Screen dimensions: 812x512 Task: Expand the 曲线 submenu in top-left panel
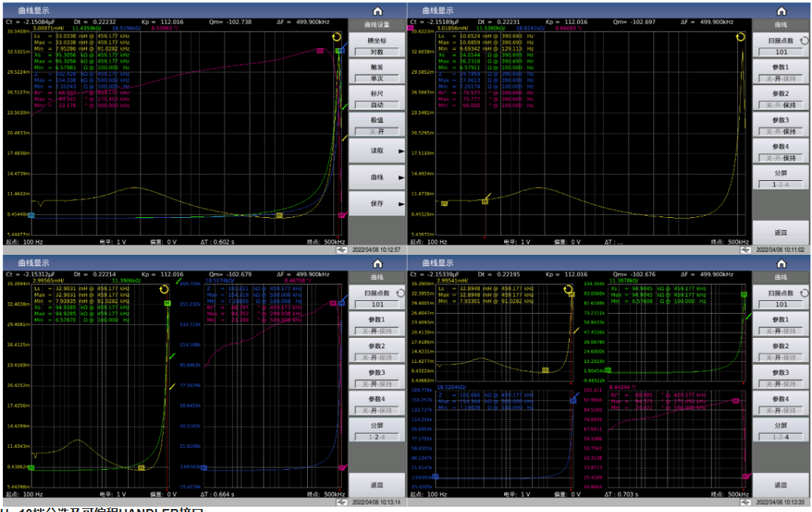(377, 177)
